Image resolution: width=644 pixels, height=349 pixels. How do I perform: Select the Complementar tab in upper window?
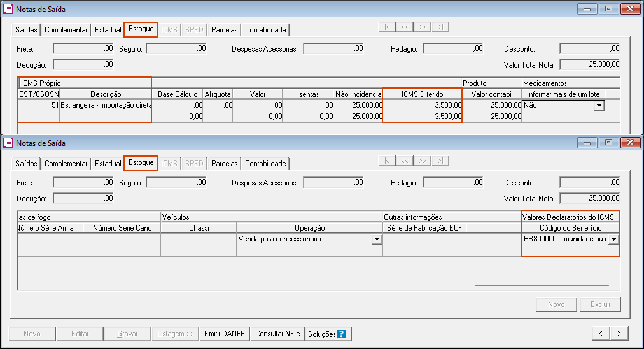coord(66,30)
